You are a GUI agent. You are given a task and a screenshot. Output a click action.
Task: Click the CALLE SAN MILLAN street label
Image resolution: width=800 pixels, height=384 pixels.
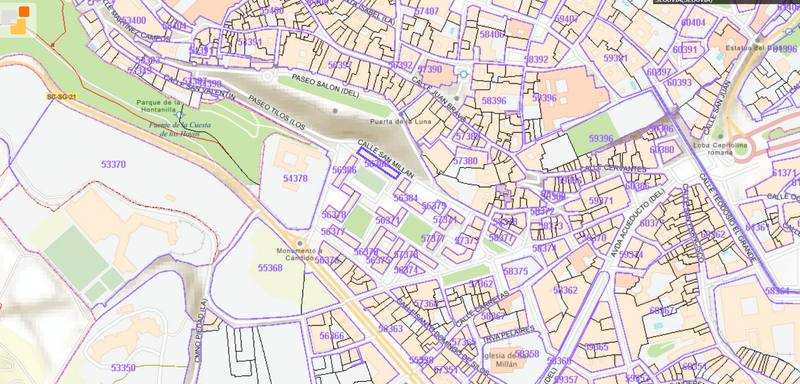pos(386,159)
